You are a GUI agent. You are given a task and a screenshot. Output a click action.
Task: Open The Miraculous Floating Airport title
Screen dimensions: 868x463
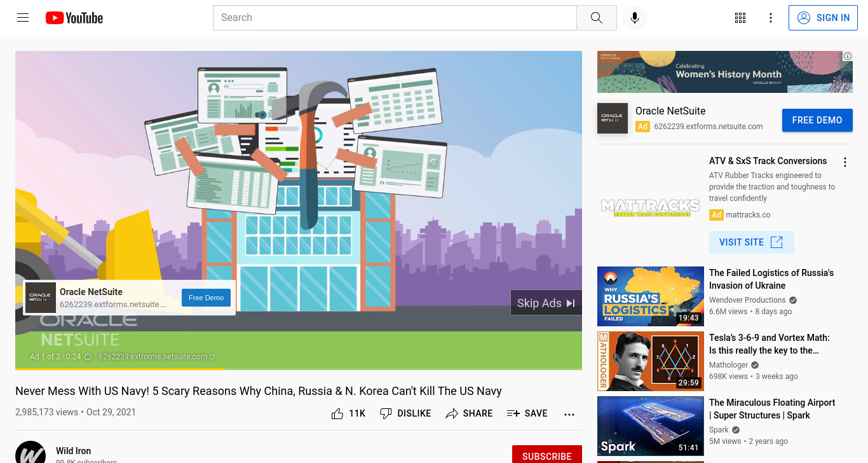(x=772, y=409)
